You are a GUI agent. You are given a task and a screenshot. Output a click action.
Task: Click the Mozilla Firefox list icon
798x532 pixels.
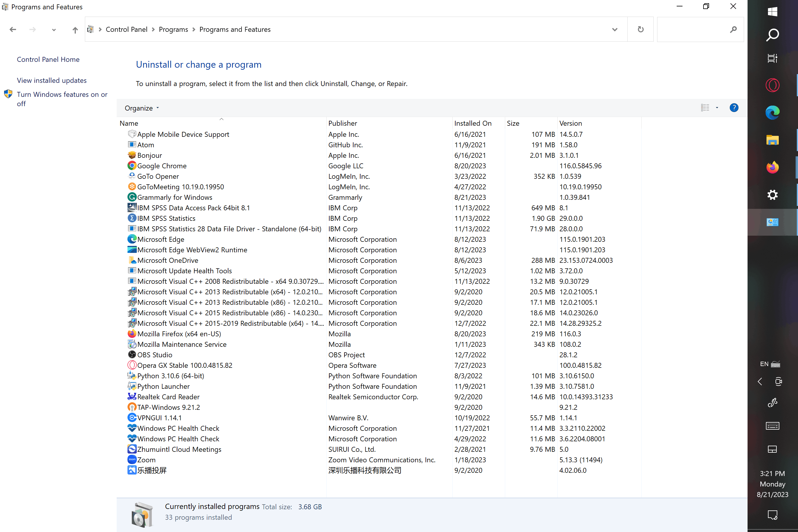pos(132,334)
